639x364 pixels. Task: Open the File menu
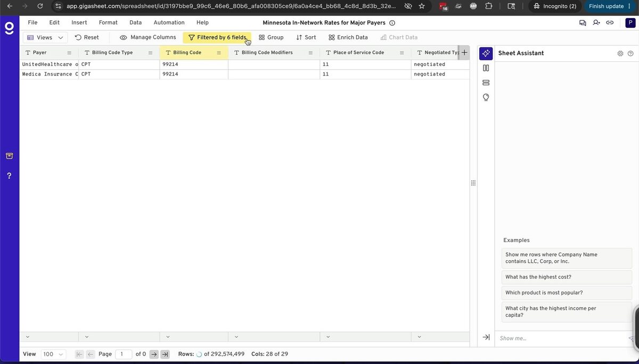click(x=32, y=23)
